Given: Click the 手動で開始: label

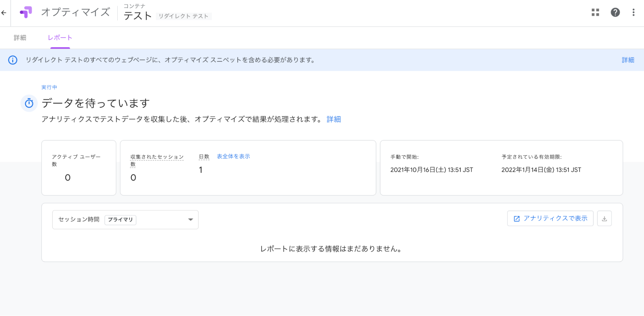Looking at the screenshot, I should coord(405,157).
